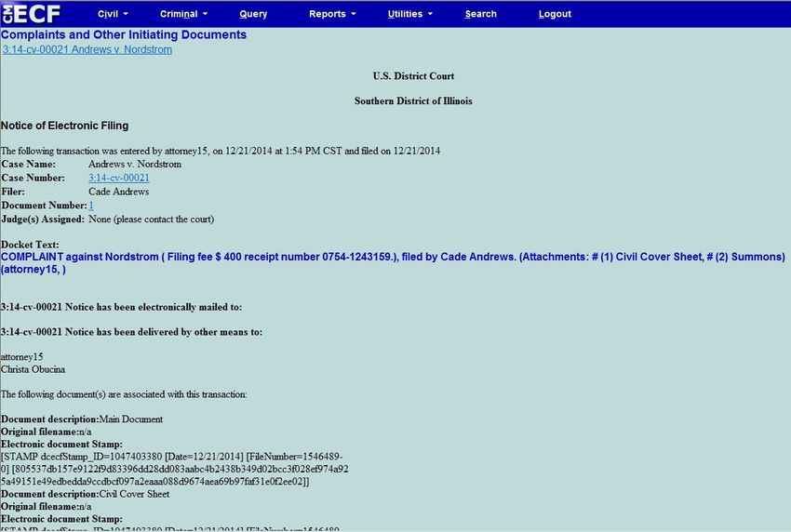The height and width of the screenshot is (532, 791).
Task: Open the Criminal menu
Action: coord(179,14)
